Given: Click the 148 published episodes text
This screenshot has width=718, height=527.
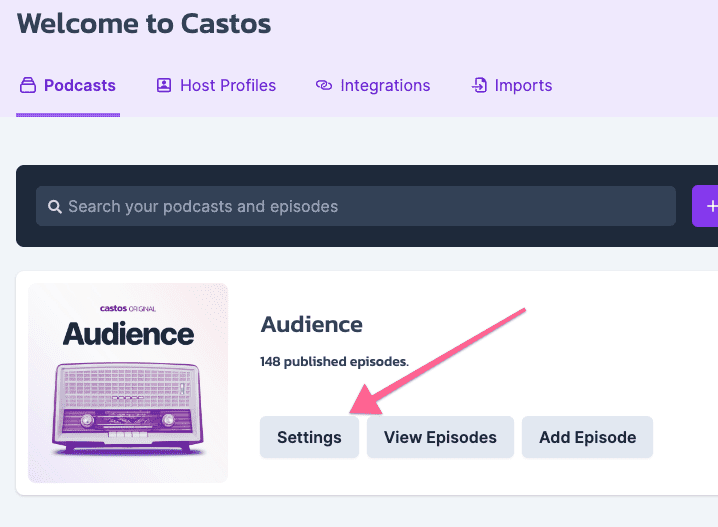Looking at the screenshot, I should coord(334,362).
